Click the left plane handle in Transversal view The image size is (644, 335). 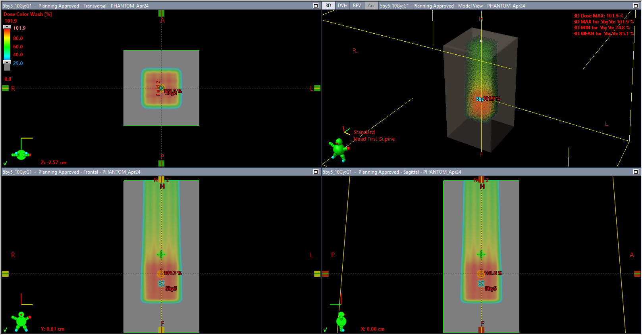[5, 88]
